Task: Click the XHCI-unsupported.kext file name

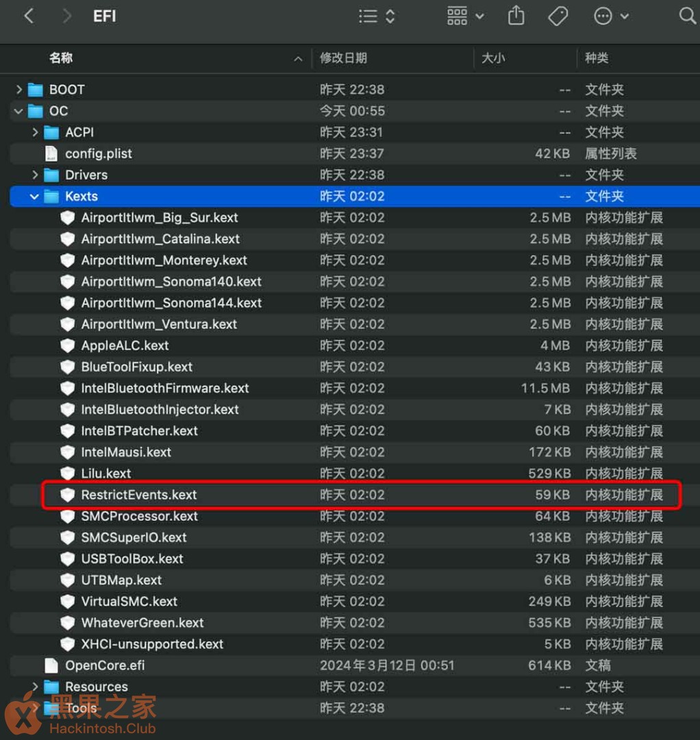Action: pos(152,644)
